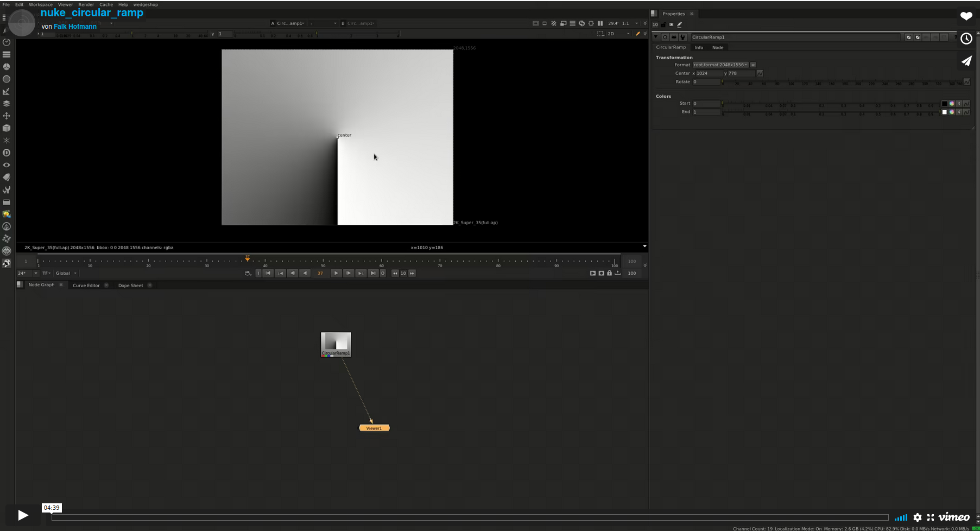980x531 pixels.
Task: Click the Vimeo watch later clock icon
Action: (966, 39)
